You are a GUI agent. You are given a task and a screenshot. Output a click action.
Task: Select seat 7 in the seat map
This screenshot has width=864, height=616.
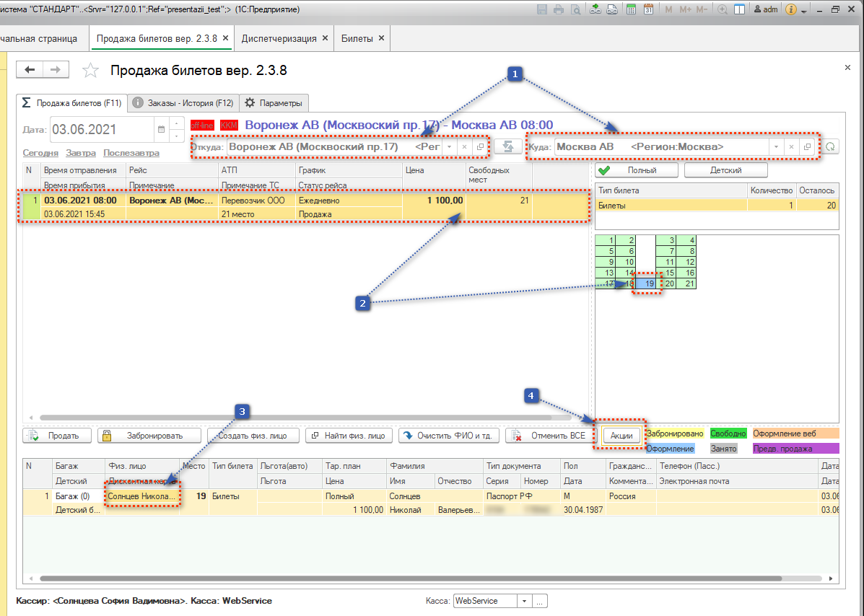coord(671,251)
